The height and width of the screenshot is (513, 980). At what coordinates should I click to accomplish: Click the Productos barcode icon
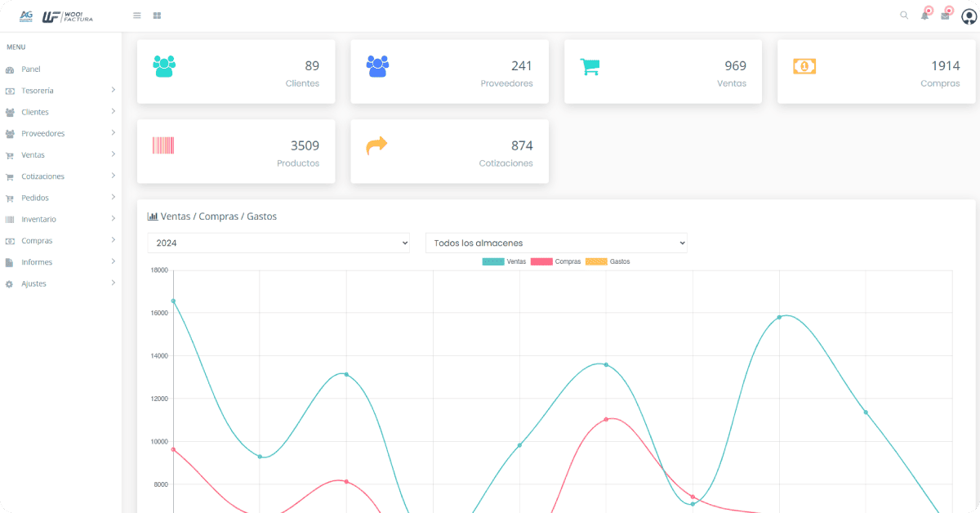(x=163, y=145)
